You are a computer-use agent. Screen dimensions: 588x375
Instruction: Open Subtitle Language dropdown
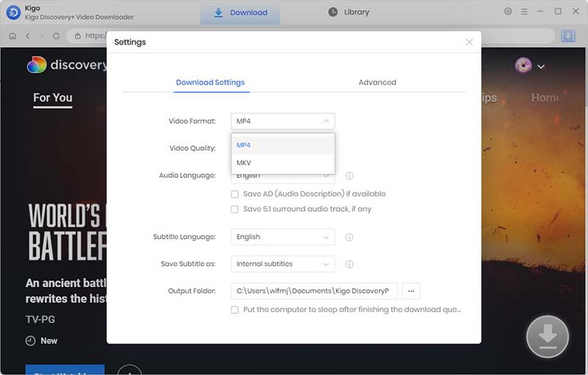(283, 237)
